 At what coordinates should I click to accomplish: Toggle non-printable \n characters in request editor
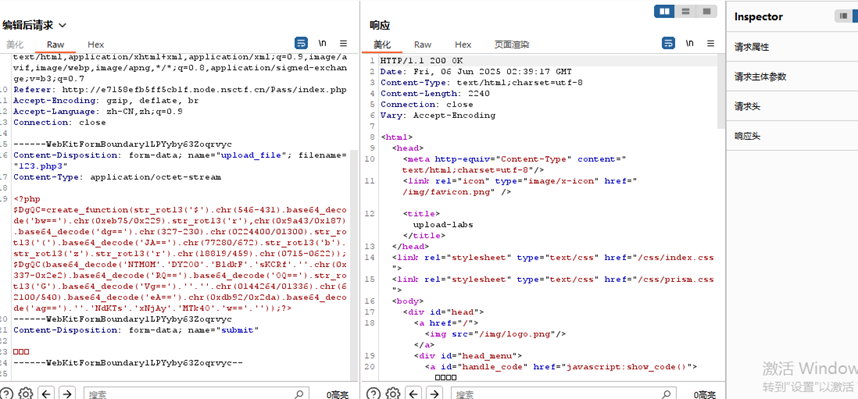[x=323, y=43]
